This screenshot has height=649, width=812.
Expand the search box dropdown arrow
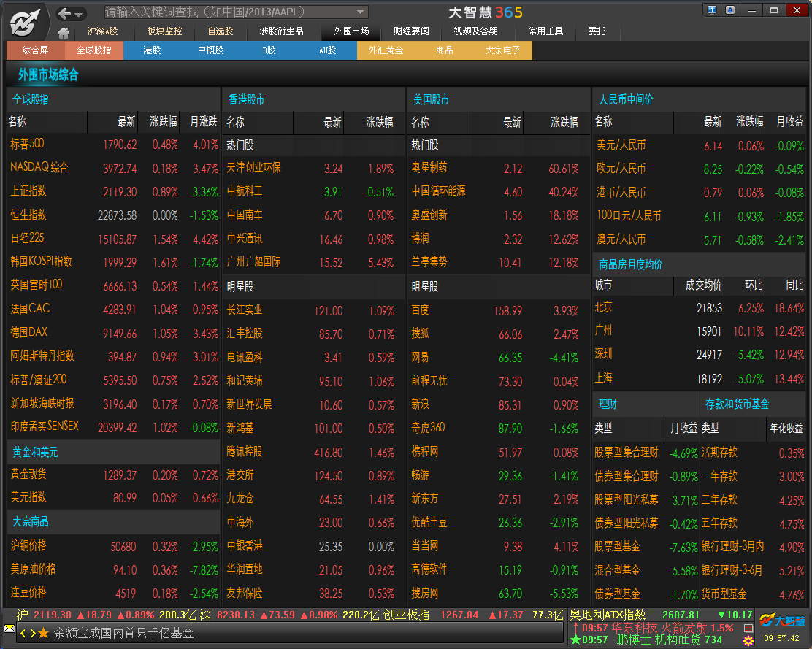click(x=361, y=12)
